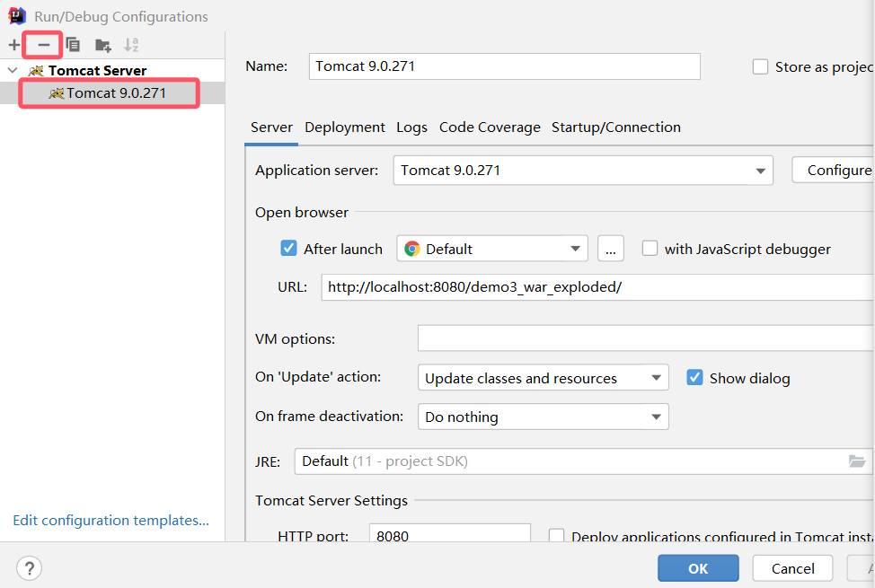Remove the selected configuration with minus icon

pyautogui.click(x=43, y=45)
